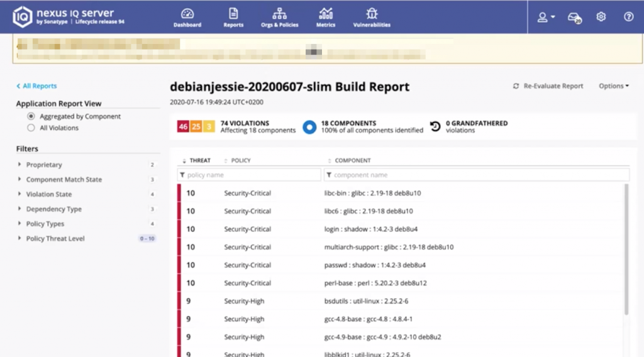Expand the Proprietary filter
The height and width of the screenshot is (357, 644).
coord(44,165)
